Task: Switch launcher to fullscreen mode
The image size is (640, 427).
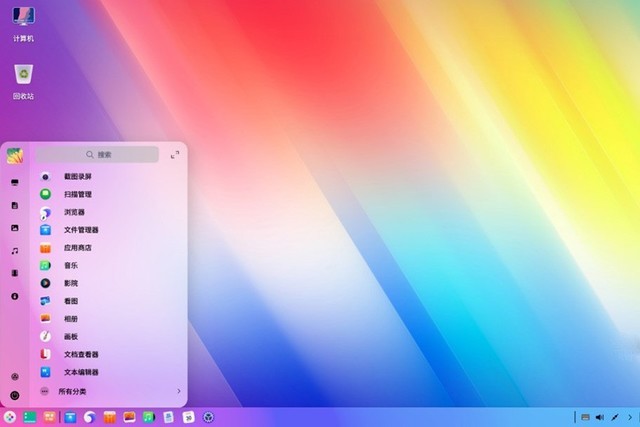Action: [175, 155]
